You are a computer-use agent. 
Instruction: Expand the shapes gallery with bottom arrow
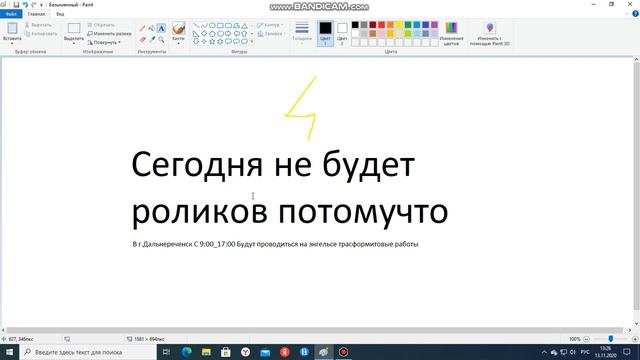click(252, 41)
